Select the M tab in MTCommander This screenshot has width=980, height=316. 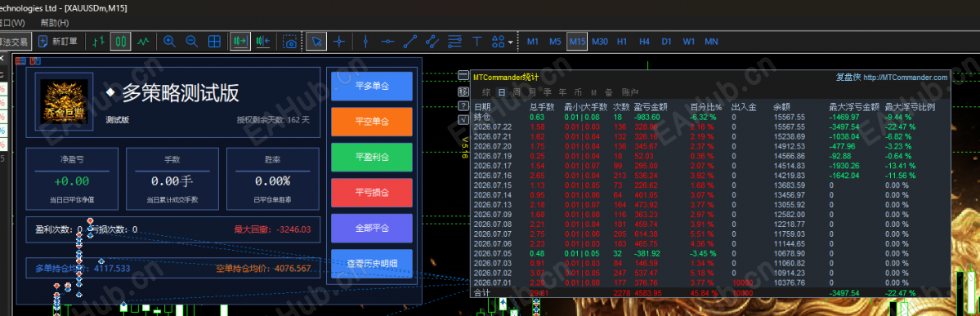[593, 92]
